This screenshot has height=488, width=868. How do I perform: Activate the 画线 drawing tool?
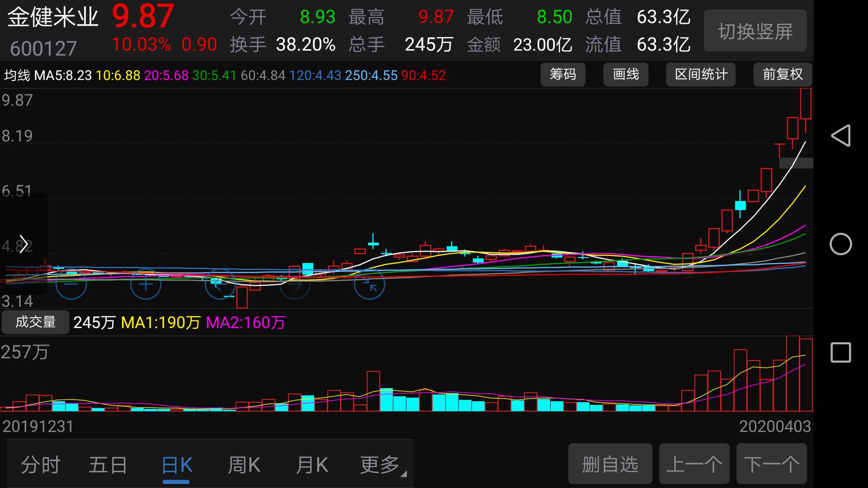coord(626,74)
